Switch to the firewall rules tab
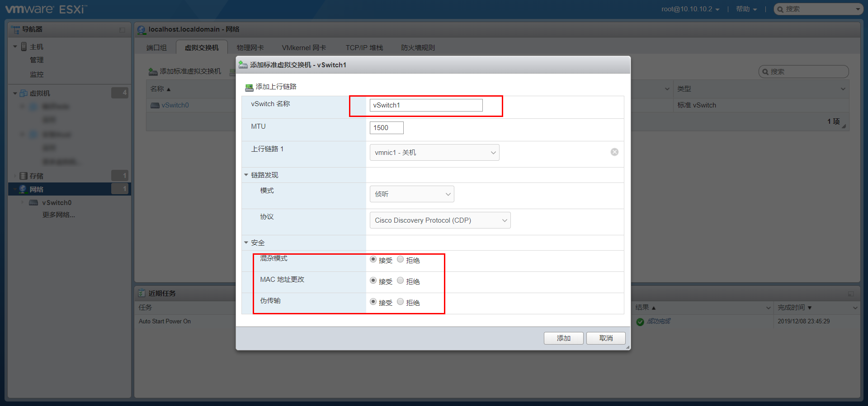This screenshot has width=868, height=406. click(x=418, y=47)
